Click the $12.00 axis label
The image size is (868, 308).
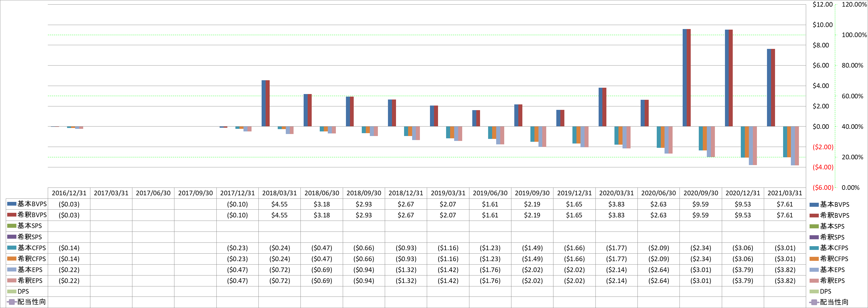[823, 4]
